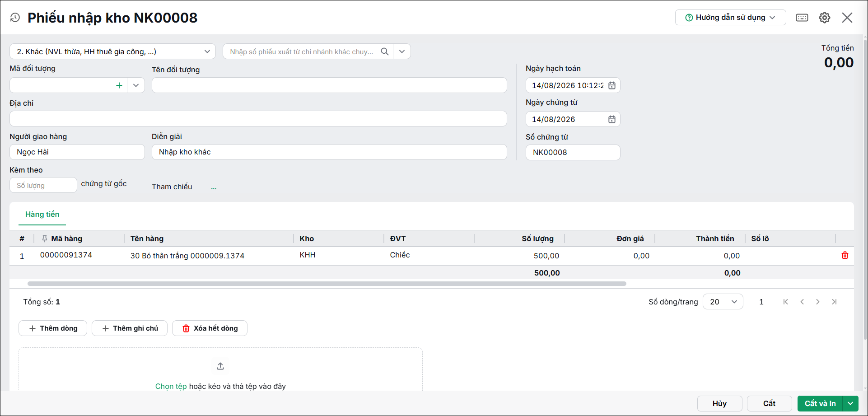Click the voucher number search input

click(301, 51)
